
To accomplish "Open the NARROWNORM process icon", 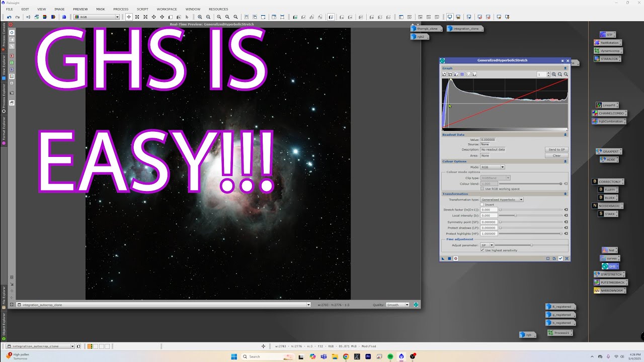I will [610, 291].
